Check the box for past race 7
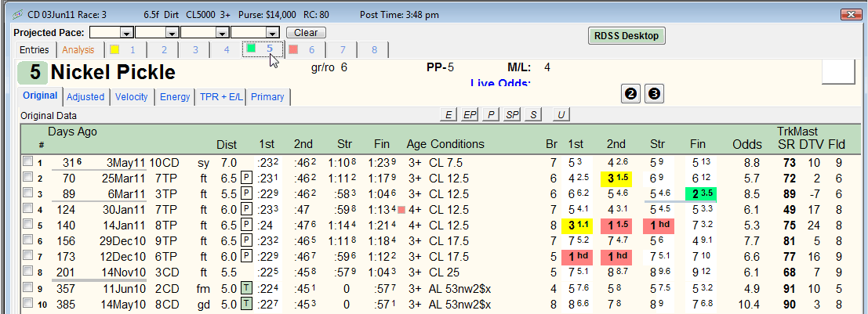 pos(27,257)
